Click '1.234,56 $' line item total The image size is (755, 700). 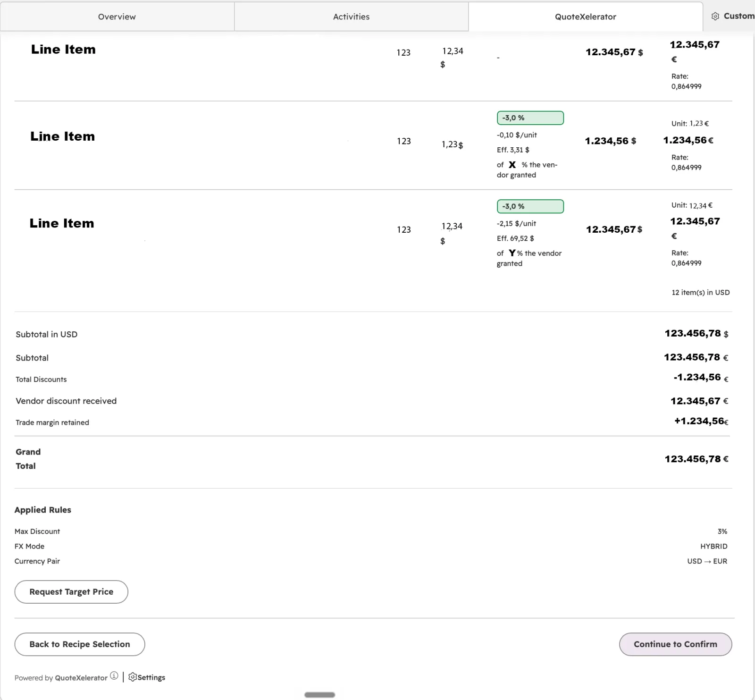(610, 141)
